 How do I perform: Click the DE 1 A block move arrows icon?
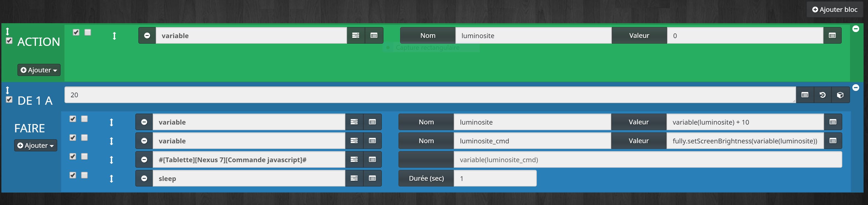7,90
